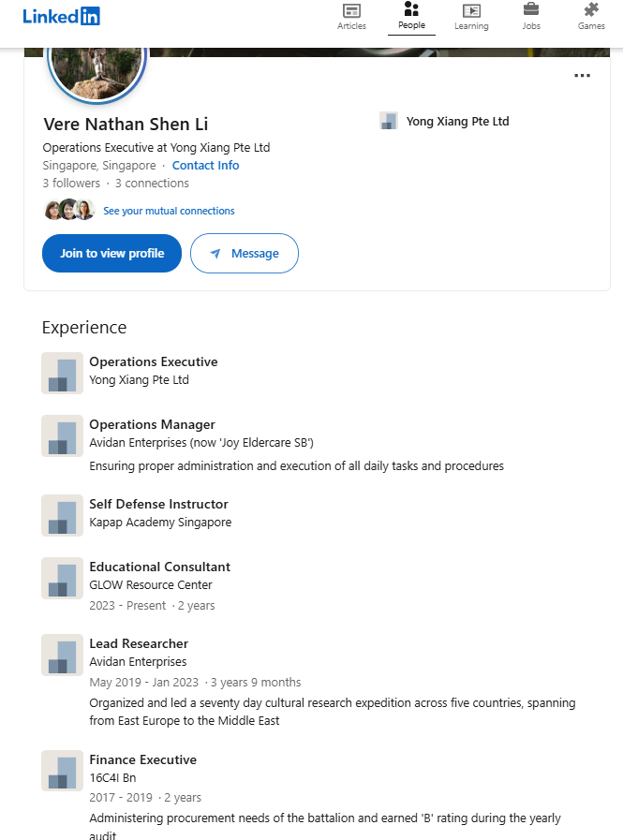Open the Contact Info link

[205, 166]
